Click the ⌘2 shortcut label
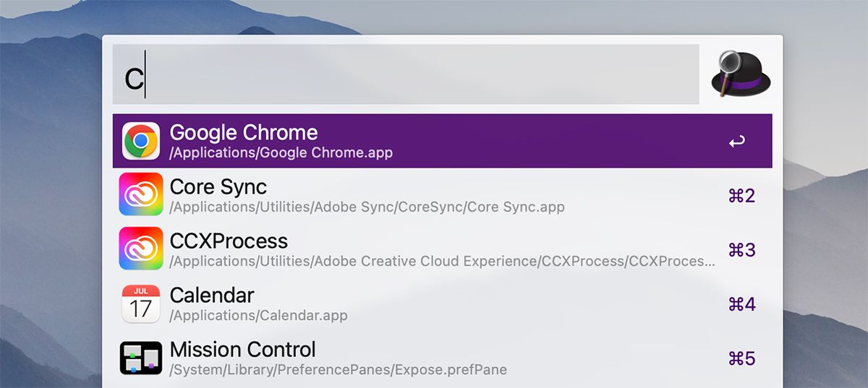Screen dimensions: 868x388 click(741, 196)
